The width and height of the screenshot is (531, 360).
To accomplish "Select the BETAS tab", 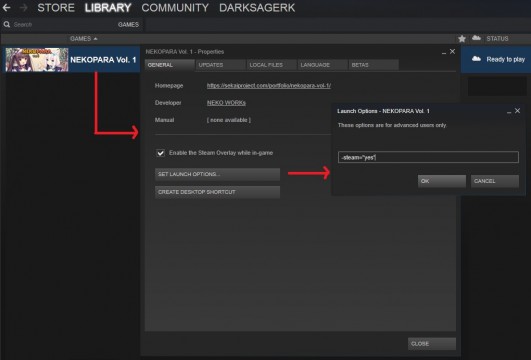I will pyautogui.click(x=374, y=65).
